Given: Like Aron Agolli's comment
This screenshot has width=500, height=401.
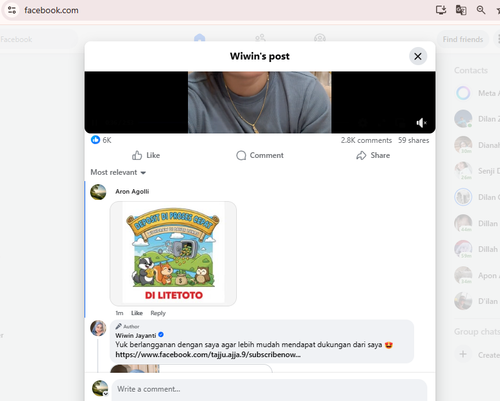Looking at the screenshot, I should [137, 313].
